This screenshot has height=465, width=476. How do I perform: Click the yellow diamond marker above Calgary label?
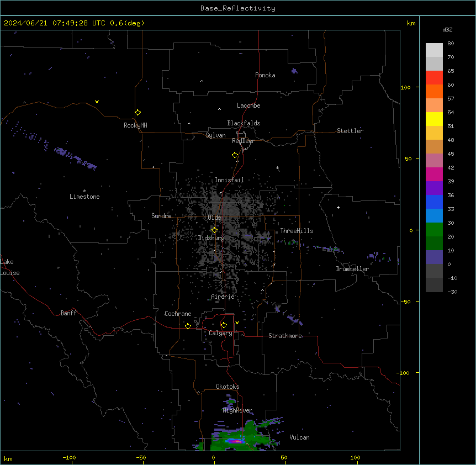click(x=224, y=325)
